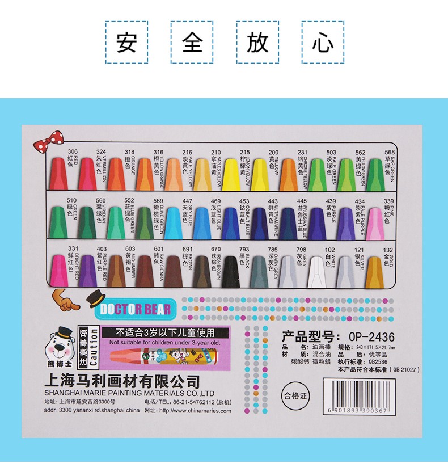Select the 447 sky blue crayon swatch
This screenshot has width=448, height=476.
point(174,223)
